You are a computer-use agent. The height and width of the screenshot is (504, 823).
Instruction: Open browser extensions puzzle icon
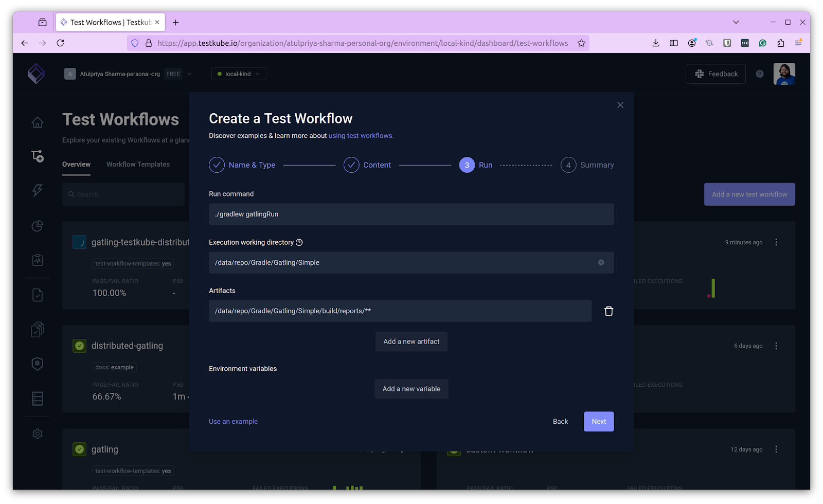click(x=781, y=43)
